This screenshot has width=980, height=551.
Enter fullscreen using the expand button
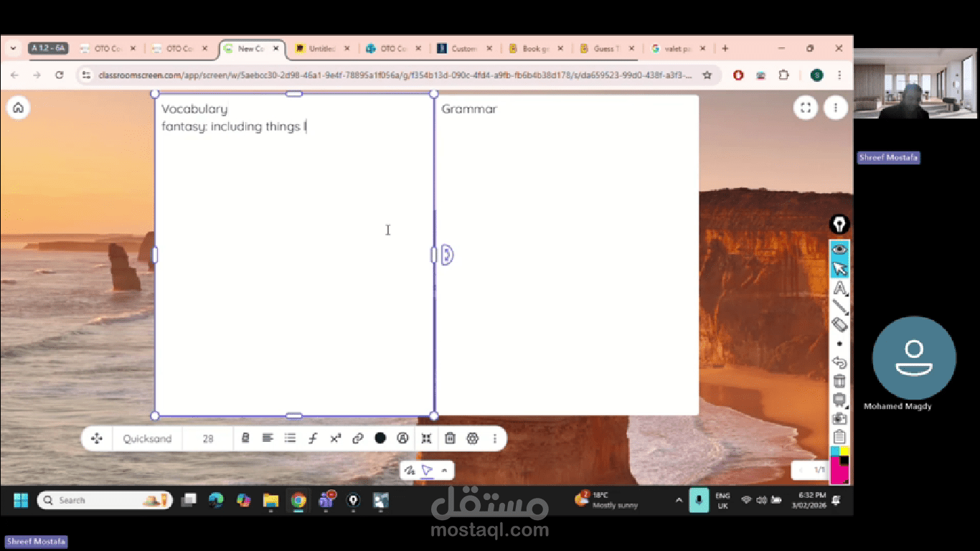pyautogui.click(x=805, y=107)
